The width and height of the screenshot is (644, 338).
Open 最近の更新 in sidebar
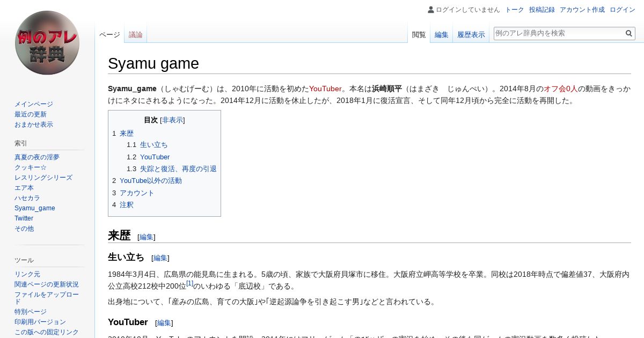coord(31,114)
